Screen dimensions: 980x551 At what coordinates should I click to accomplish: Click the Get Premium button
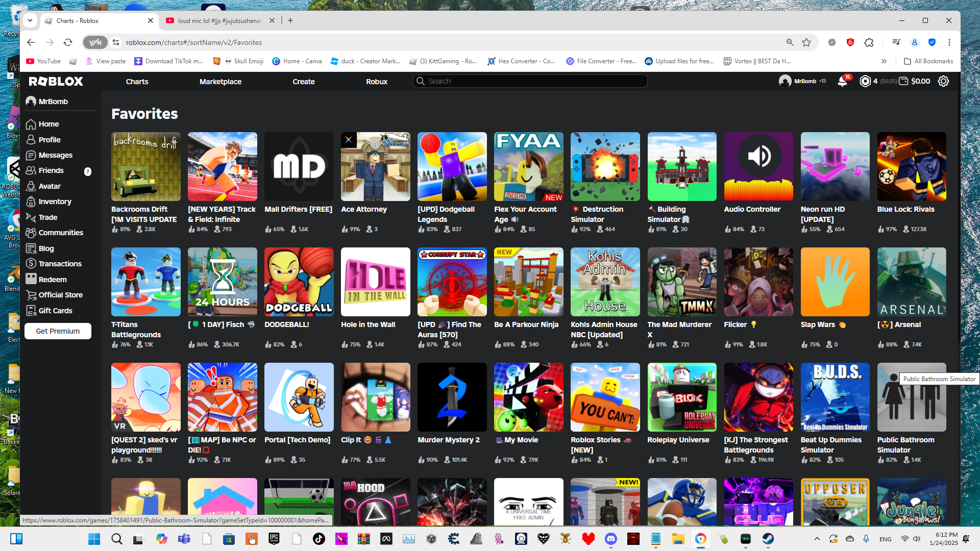pyautogui.click(x=58, y=331)
